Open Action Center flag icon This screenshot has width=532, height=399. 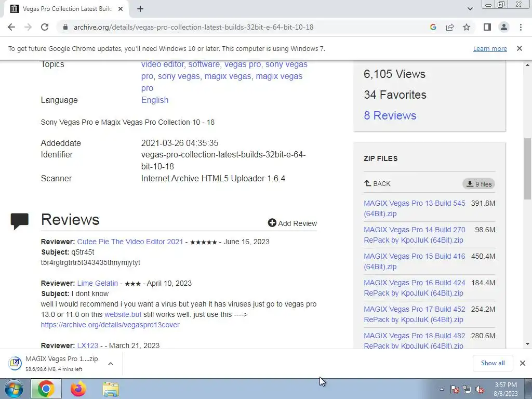(455, 389)
